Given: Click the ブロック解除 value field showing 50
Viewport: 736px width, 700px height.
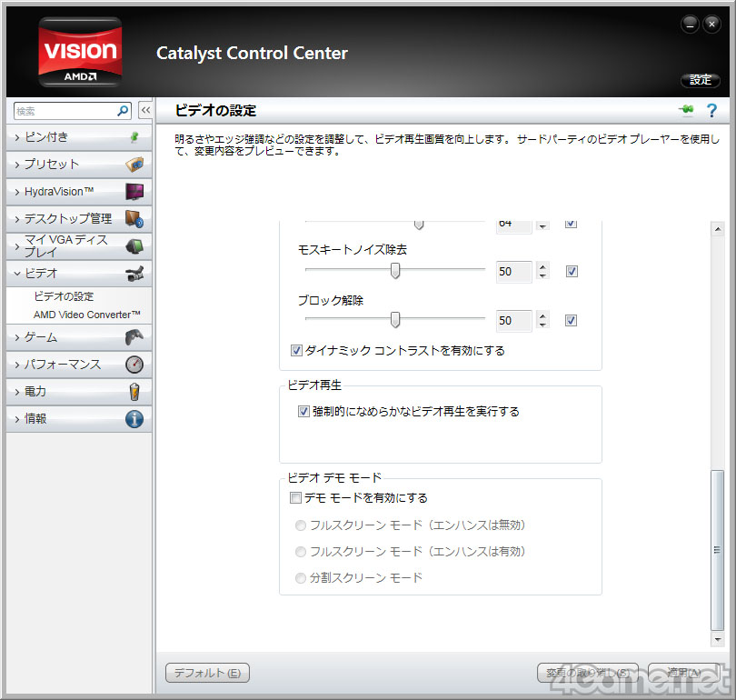Looking at the screenshot, I should [513, 321].
